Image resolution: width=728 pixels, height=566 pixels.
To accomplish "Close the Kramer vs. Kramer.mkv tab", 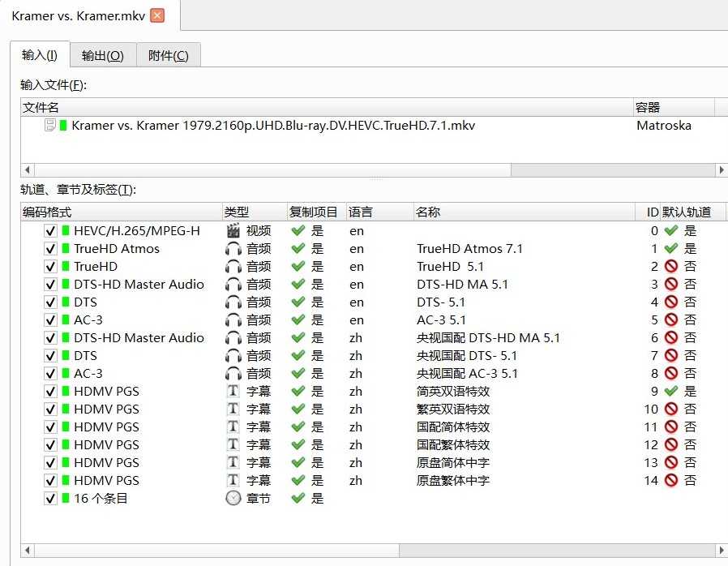I will pos(157,15).
